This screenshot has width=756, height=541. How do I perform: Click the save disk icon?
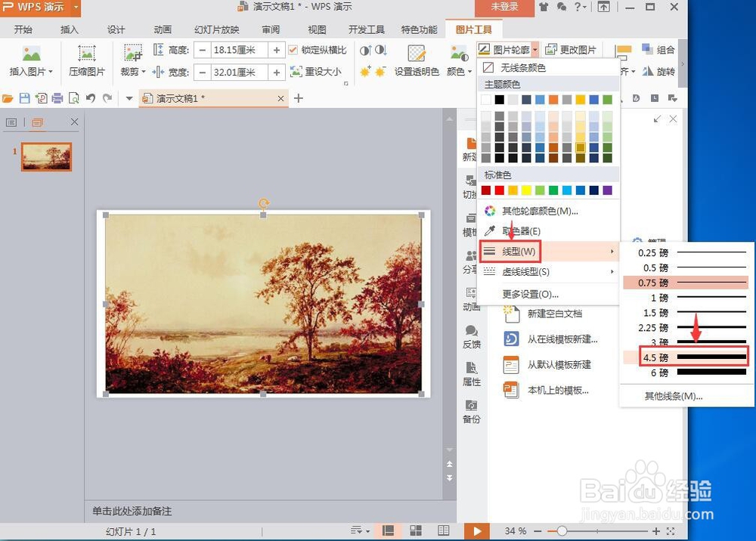pyautogui.click(x=25, y=98)
